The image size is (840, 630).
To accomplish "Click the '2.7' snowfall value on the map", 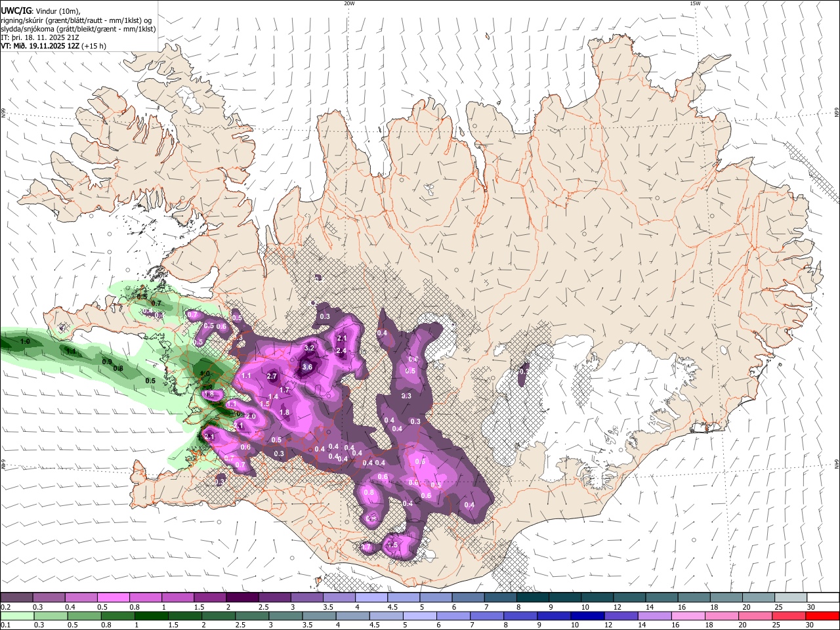I will 272,376.
